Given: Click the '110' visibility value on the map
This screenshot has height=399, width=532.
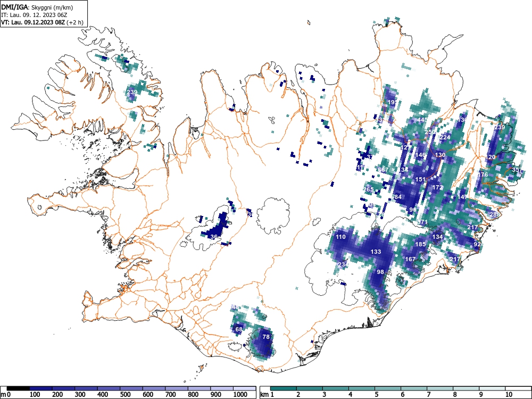Looking at the screenshot, I should pos(340,237).
